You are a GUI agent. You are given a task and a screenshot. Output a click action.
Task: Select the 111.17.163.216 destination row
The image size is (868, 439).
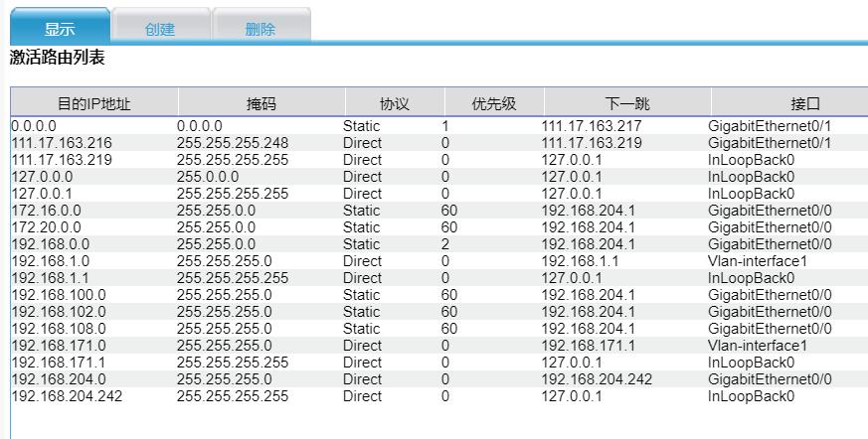tap(62, 143)
